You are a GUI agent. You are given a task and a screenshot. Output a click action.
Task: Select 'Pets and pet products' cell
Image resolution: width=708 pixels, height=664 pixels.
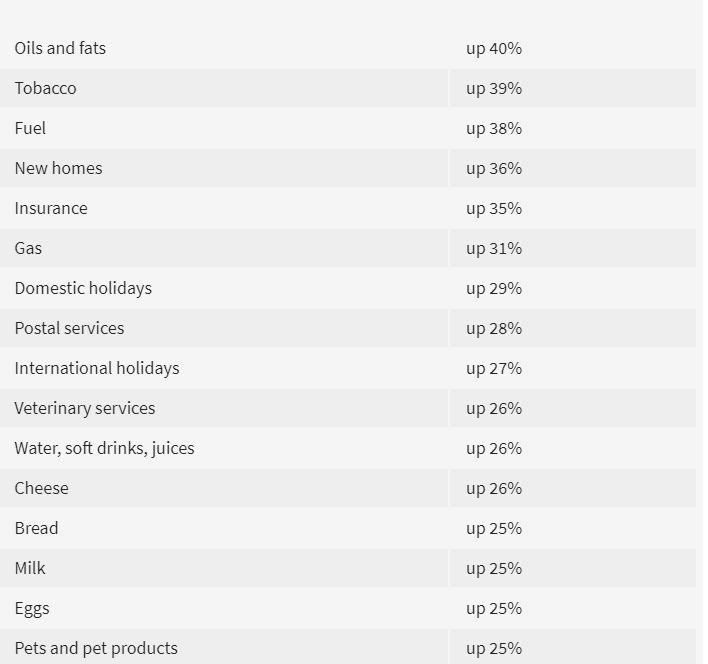(96, 648)
